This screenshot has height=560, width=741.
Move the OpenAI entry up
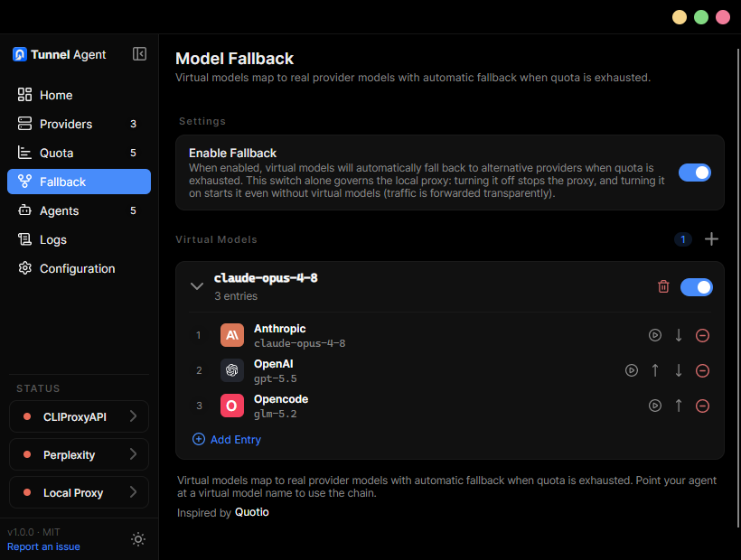(655, 370)
